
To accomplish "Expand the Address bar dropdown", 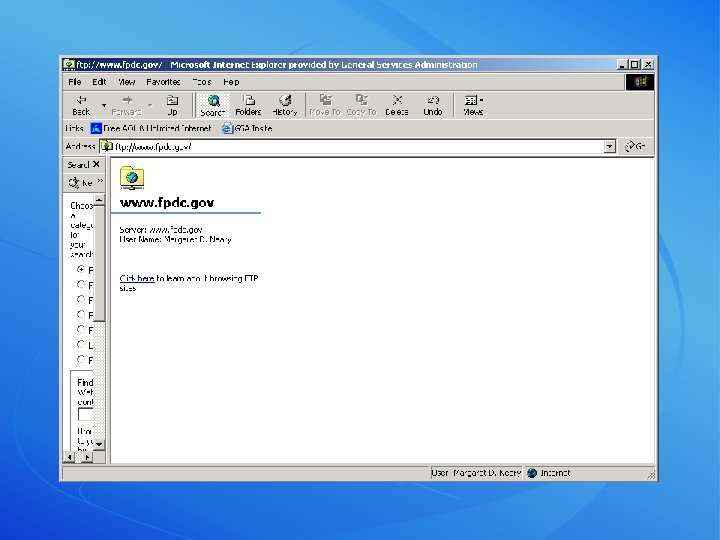I will pos(610,146).
